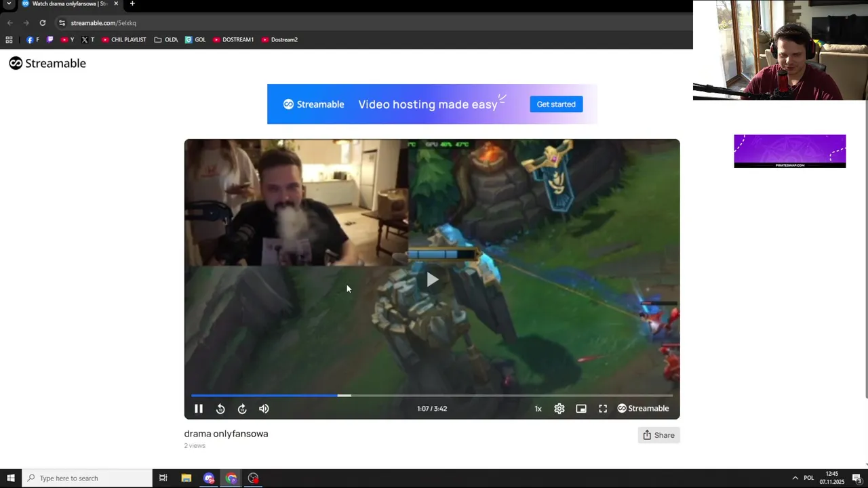Open the Dostream2 bookmark
Viewport: 868px width, 488px height.
click(279, 40)
